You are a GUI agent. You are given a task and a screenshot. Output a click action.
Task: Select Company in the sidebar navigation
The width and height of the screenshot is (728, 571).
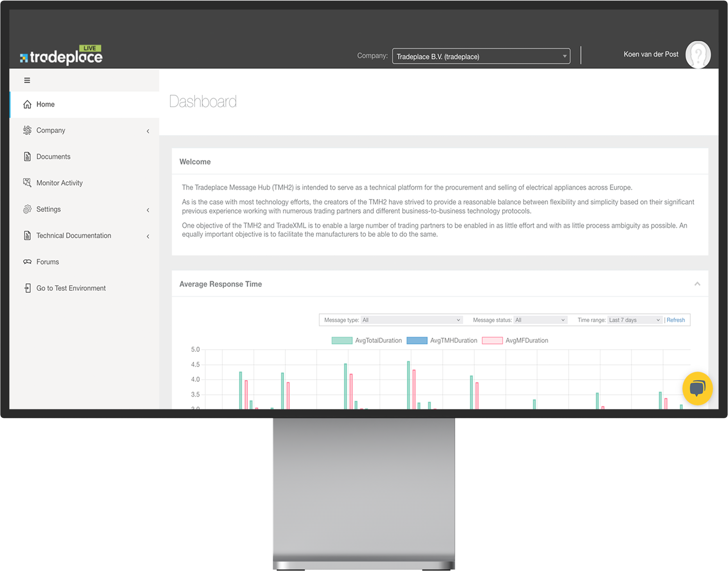pyautogui.click(x=51, y=130)
